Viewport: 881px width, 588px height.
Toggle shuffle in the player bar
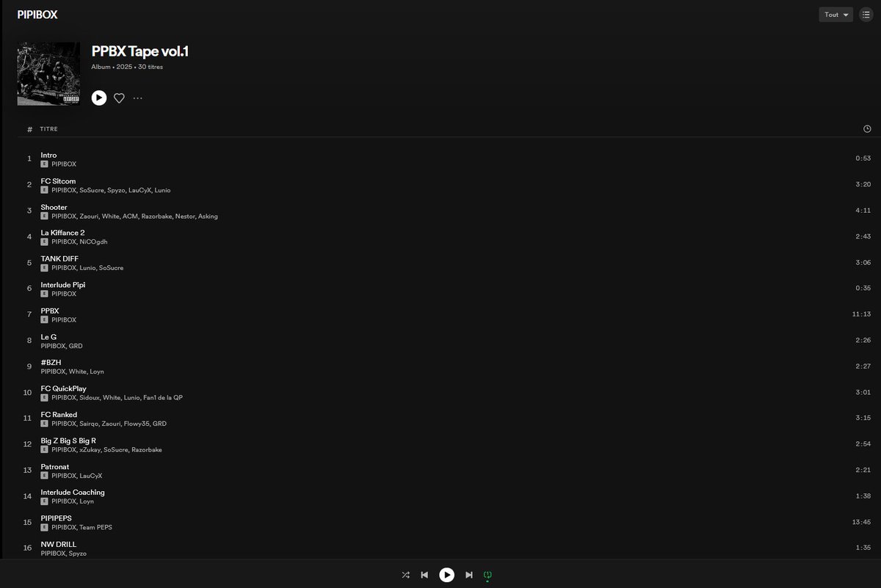[x=405, y=575]
